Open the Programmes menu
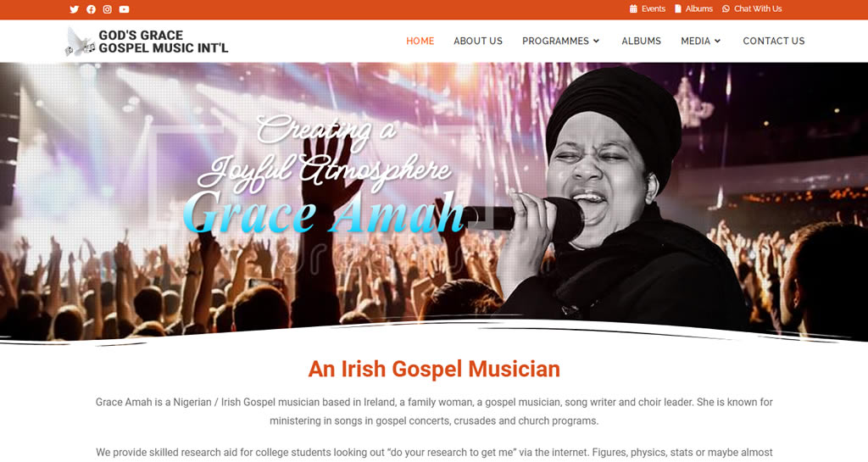 (x=555, y=41)
